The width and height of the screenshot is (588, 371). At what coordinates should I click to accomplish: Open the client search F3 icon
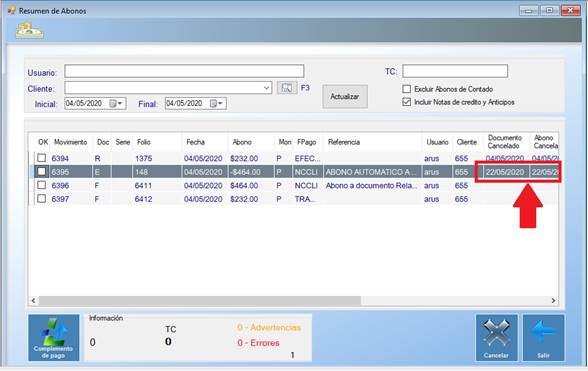[287, 88]
